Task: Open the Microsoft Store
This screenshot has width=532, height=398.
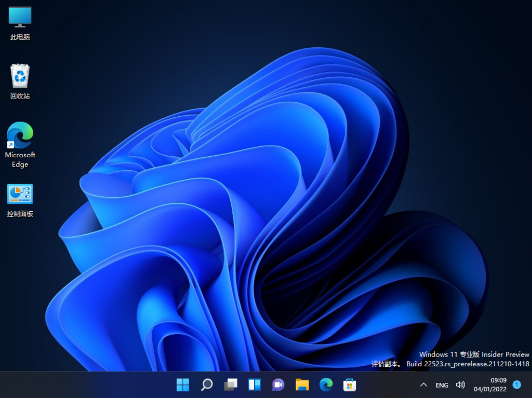Action: (x=349, y=385)
